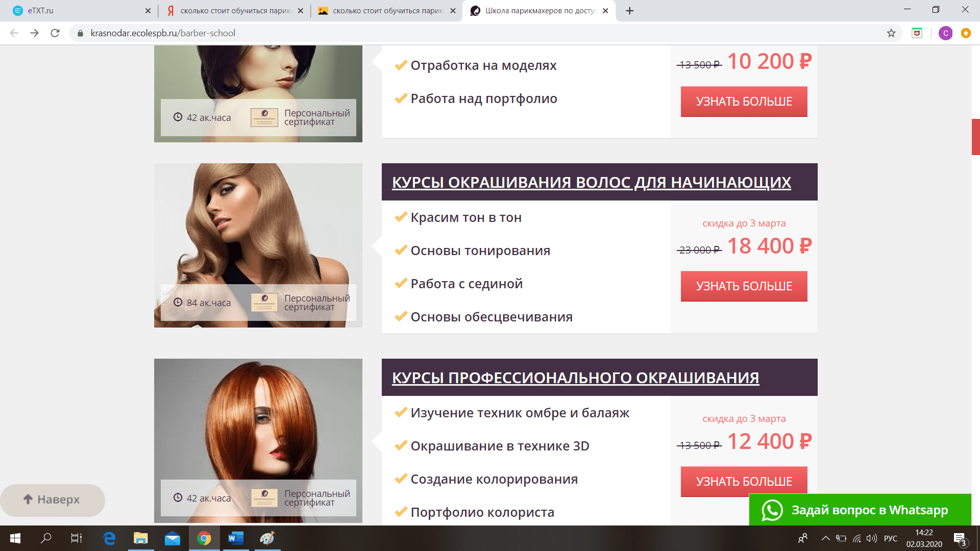Bookmark this page with the star icon

tap(891, 33)
